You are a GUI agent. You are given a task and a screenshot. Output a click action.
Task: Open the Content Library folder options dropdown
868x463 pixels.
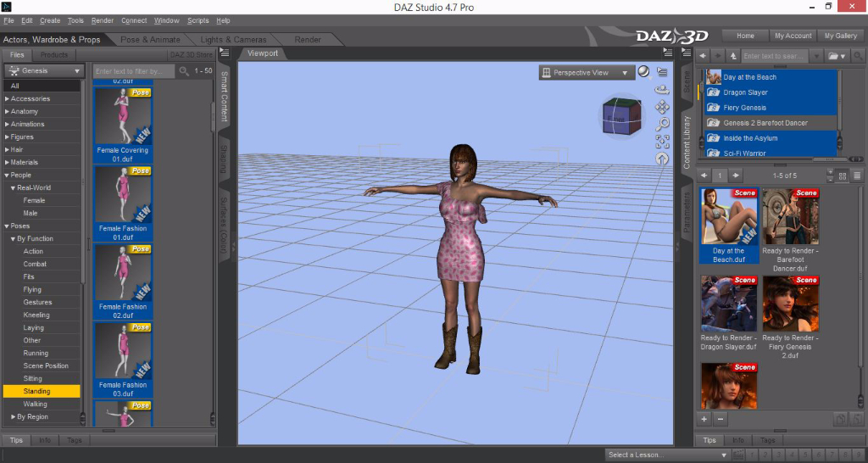837,56
